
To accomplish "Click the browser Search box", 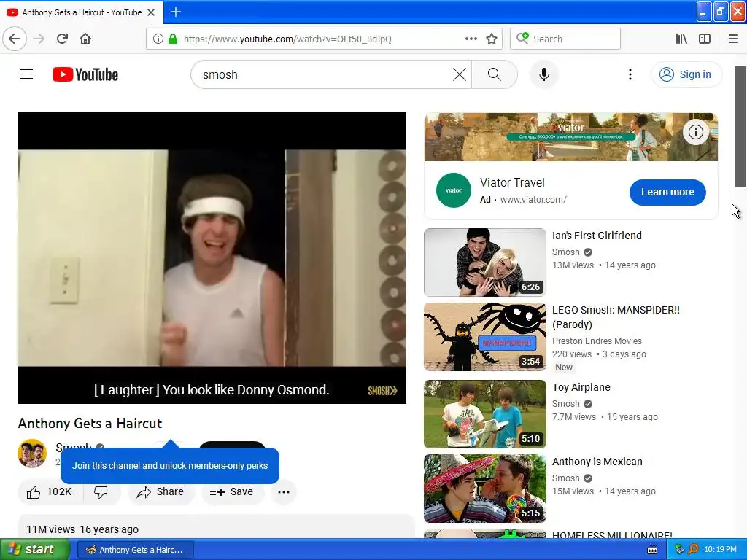I will tap(565, 39).
